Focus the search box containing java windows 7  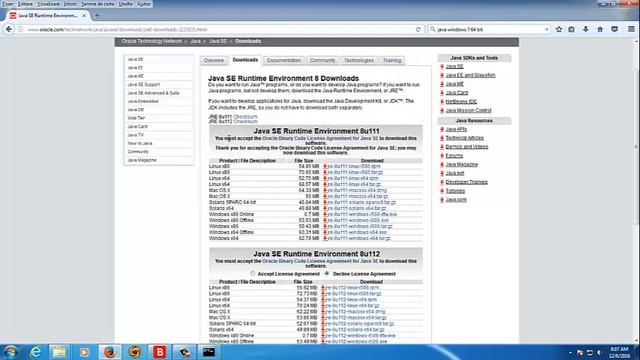click(x=490, y=29)
